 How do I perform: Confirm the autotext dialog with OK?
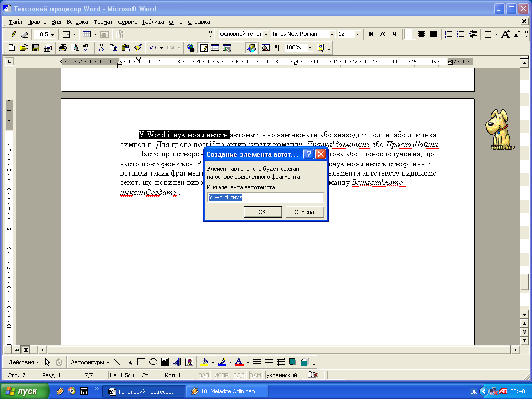[262, 212]
